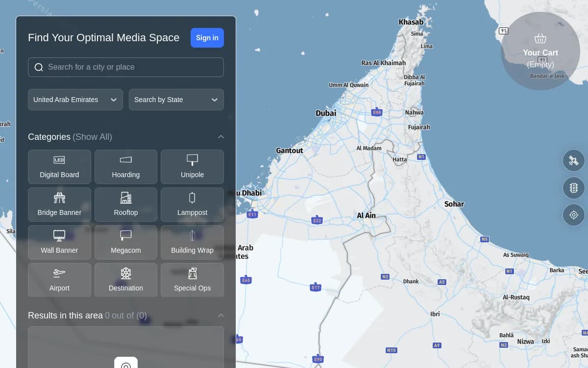The image size is (588, 368).
Task: Open the Search by State dropdown
Action: point(176,100)
